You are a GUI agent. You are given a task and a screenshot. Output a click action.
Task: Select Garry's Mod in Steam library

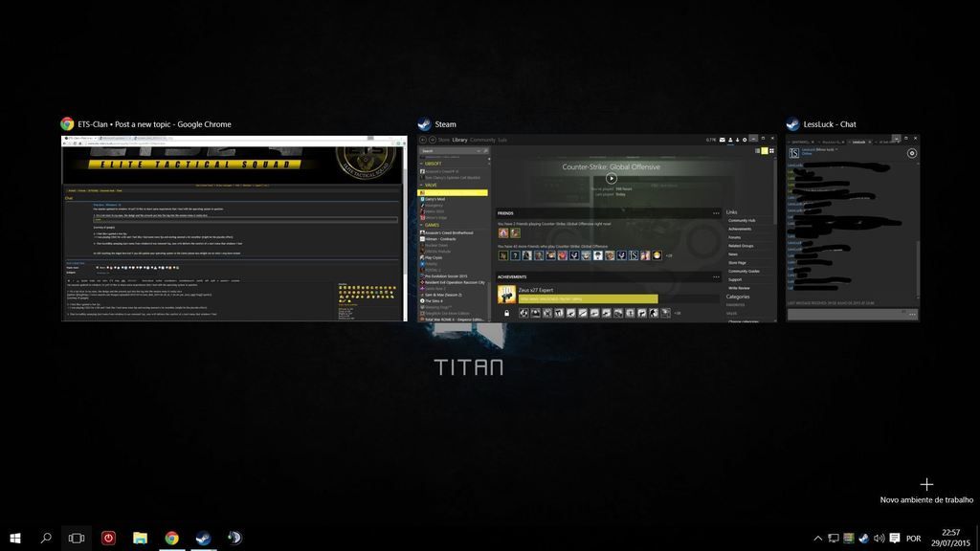coord(434,199)
